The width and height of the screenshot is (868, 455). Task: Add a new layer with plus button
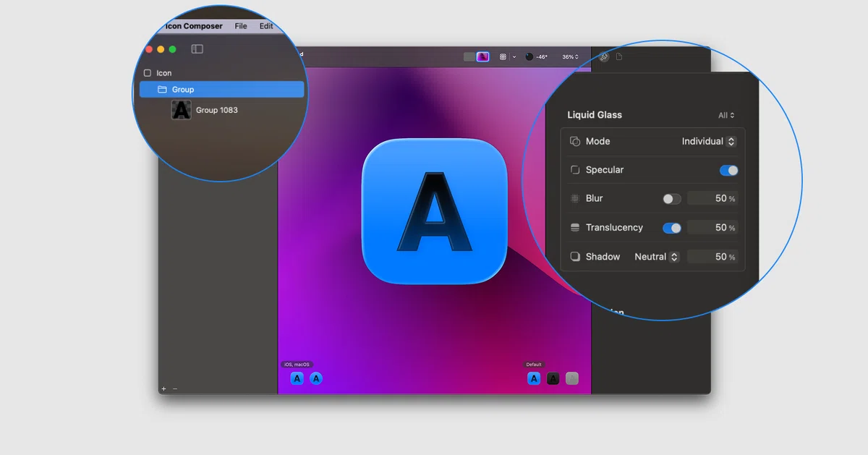tap(163, 388)
